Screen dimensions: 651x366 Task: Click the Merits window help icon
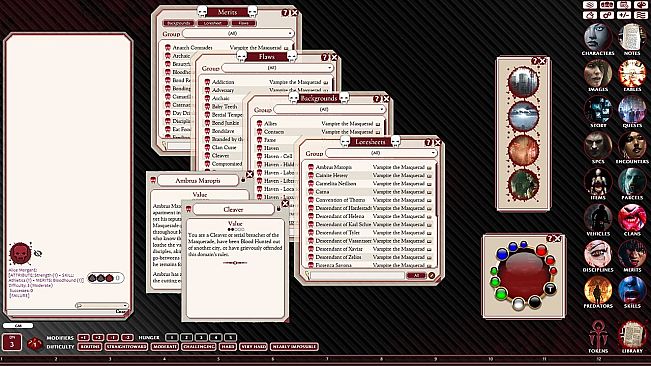(285, 13)
